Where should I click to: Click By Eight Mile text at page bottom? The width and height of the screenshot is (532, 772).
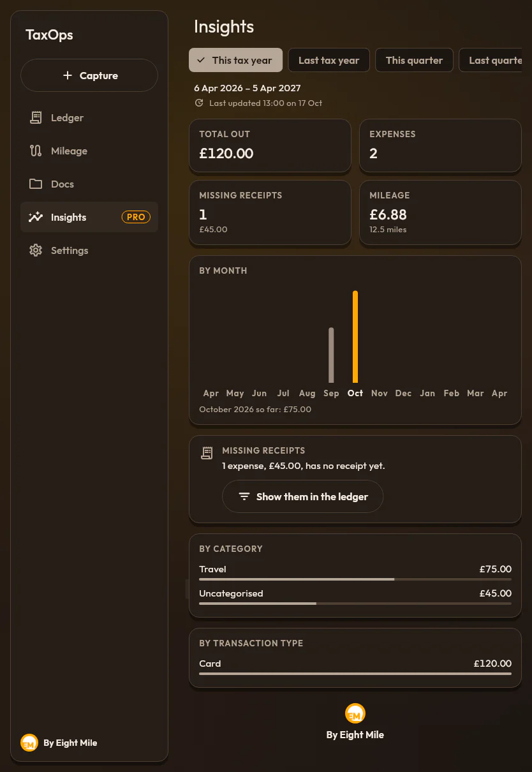tap(355, 734)
